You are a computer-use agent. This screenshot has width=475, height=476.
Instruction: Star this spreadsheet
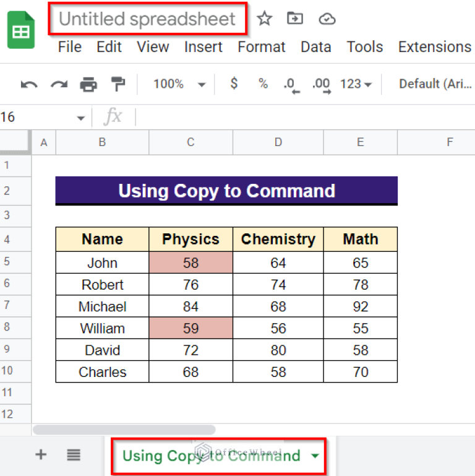pos(265,19)
